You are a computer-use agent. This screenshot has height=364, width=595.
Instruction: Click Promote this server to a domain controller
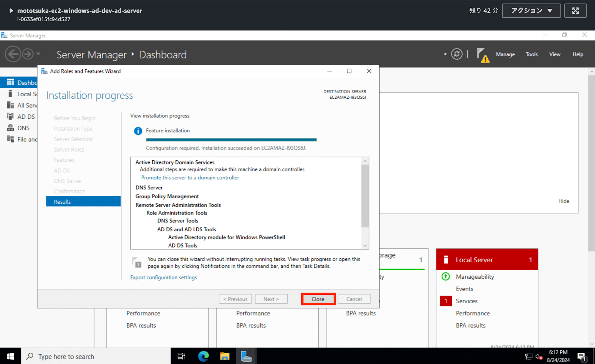pos(190,178)
